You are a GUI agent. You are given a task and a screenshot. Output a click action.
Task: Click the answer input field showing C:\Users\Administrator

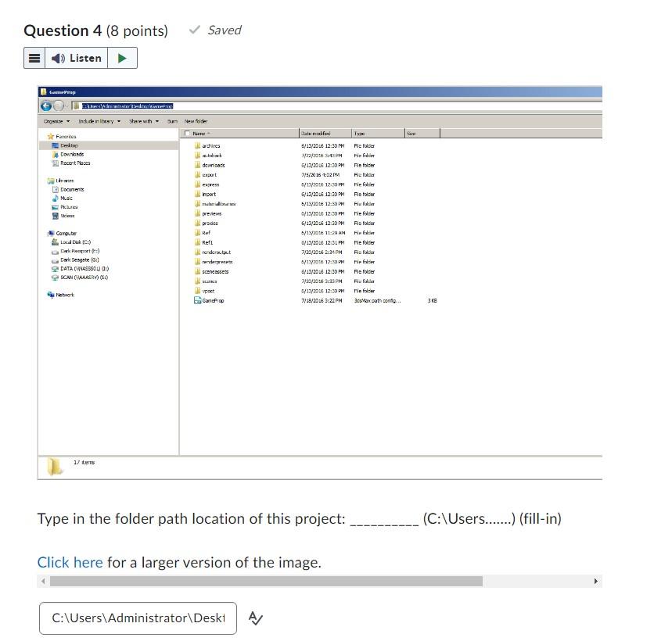point(138,618)
